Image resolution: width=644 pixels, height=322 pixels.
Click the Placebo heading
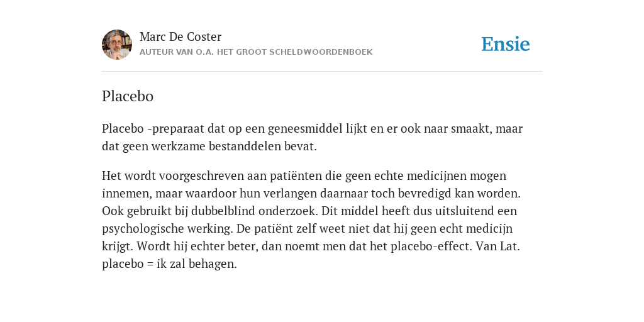point(128,96)
